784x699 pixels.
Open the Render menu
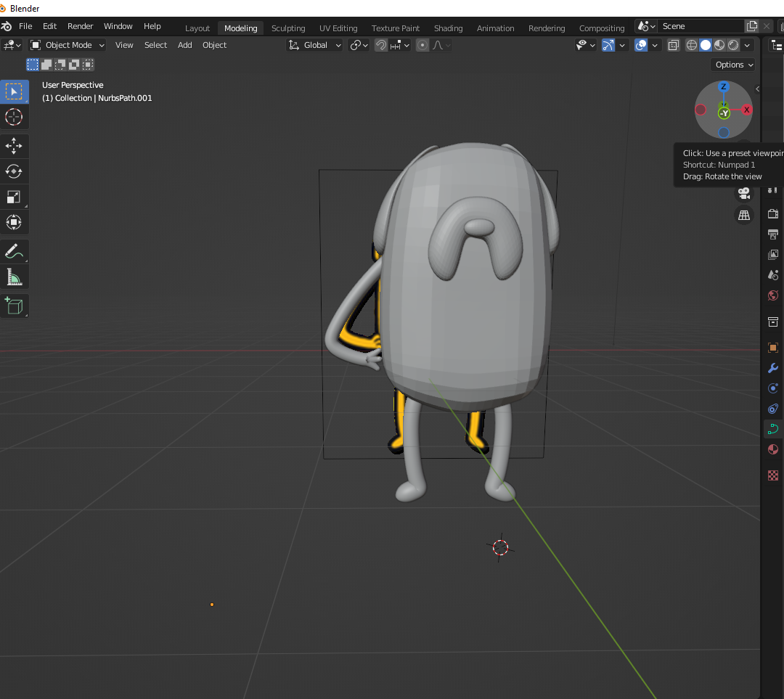(x=80, y=26)
